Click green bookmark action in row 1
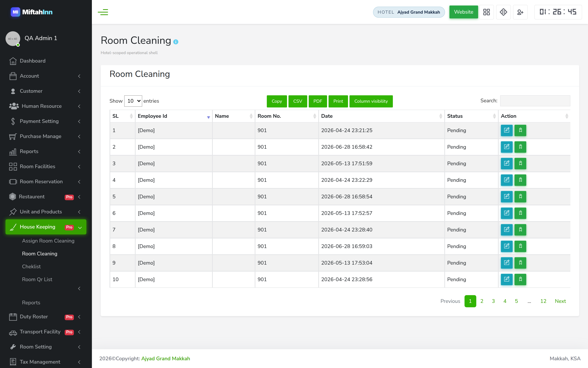Image resolution: width=588 pixels, height=368 pixels. click(520, 130)
